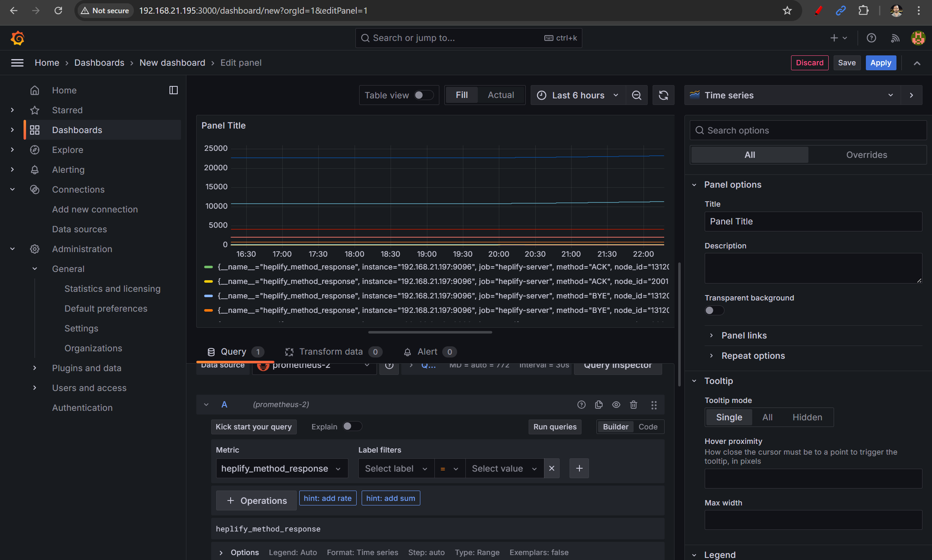Click the drag handle dots on query A
This screenshot has width=932, height=560.
654,405
